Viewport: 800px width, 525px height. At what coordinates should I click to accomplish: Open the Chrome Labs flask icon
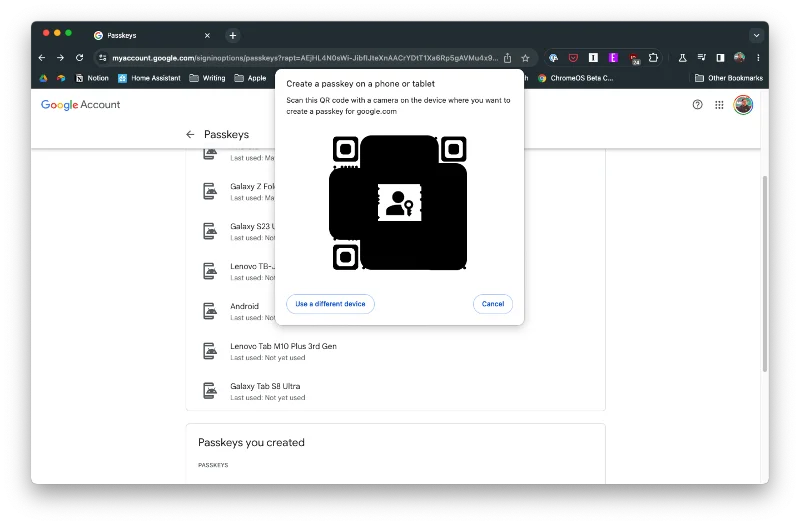point(682,58)
